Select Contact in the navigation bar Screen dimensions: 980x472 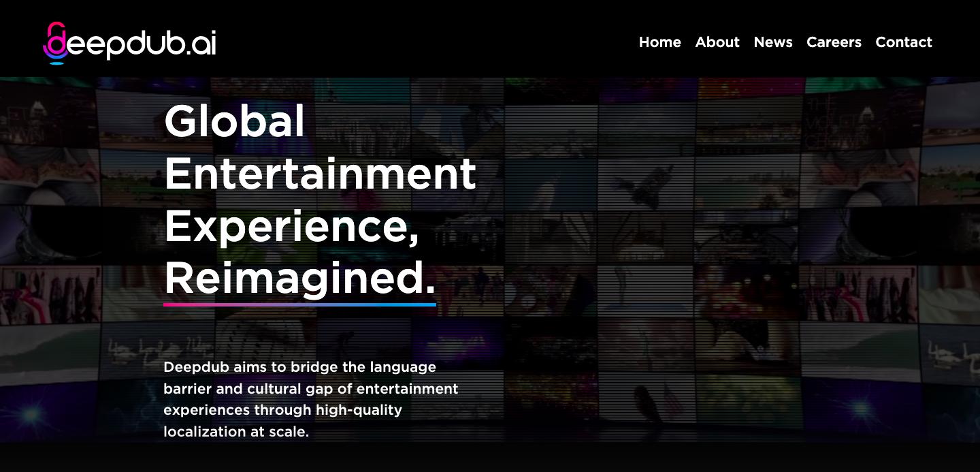(904, 42)
